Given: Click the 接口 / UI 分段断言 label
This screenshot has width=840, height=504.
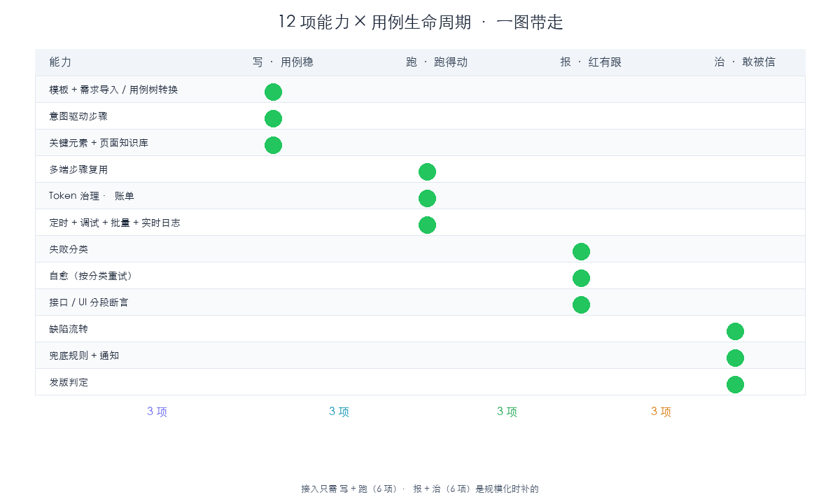Looking at the screenshot, I should point(89,302).
